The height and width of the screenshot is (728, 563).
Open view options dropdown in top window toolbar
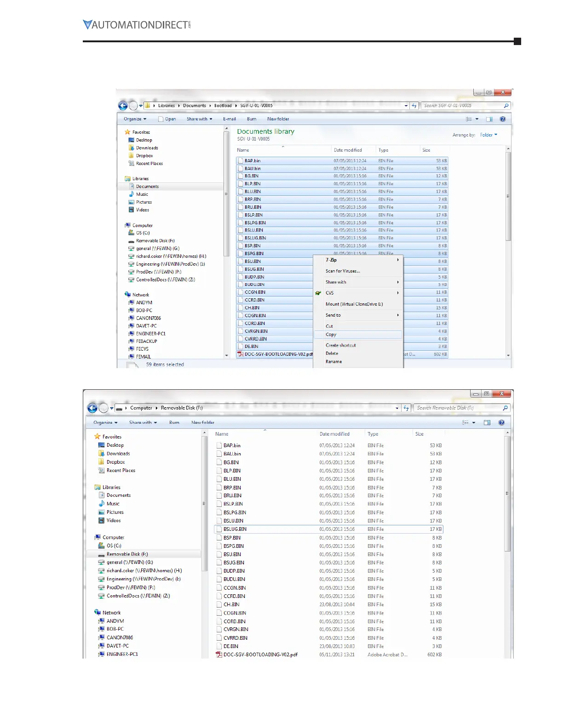[477, 119]
